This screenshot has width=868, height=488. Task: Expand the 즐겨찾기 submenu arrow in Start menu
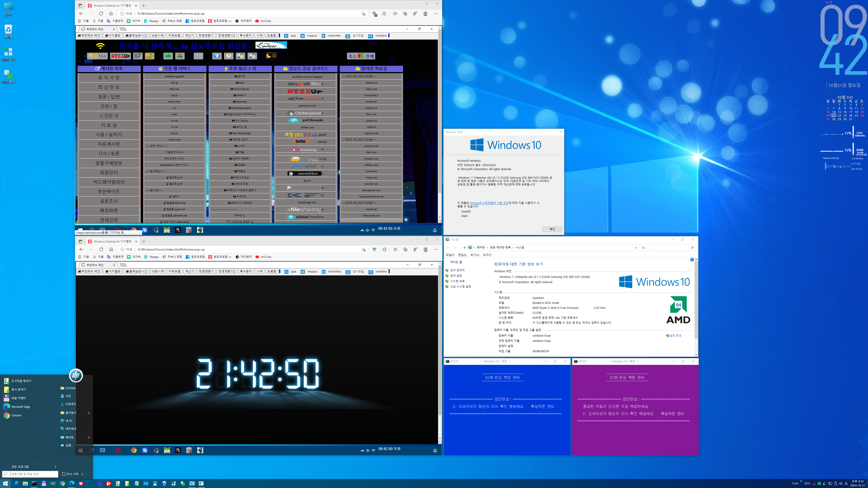click(x=89, y=413)
